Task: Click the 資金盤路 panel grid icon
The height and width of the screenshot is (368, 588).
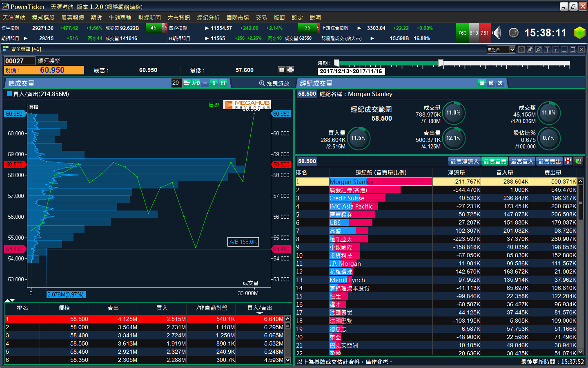Action: pyautogui.click(x=6, y=49)
